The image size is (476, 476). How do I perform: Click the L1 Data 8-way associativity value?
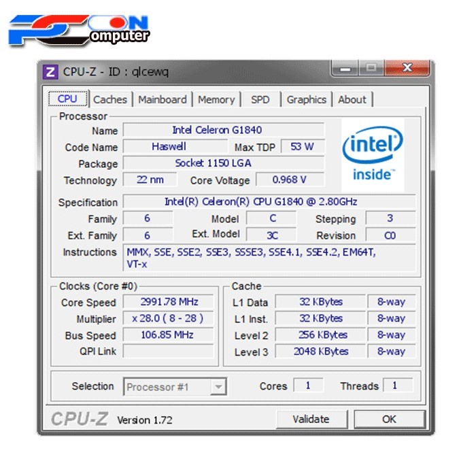coord(391,302)
